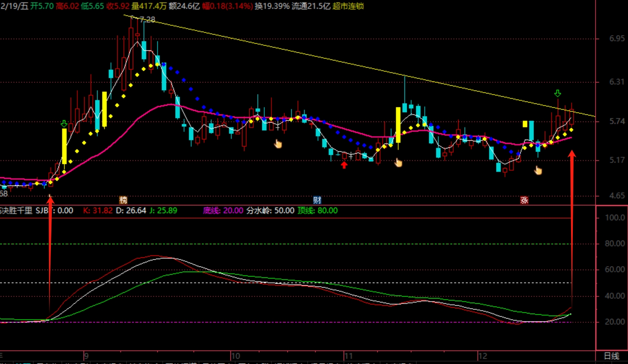This screenshot has height=364, width=628.
Task: Click the turnover amount 额24.6亿
Action: [184, 6]
